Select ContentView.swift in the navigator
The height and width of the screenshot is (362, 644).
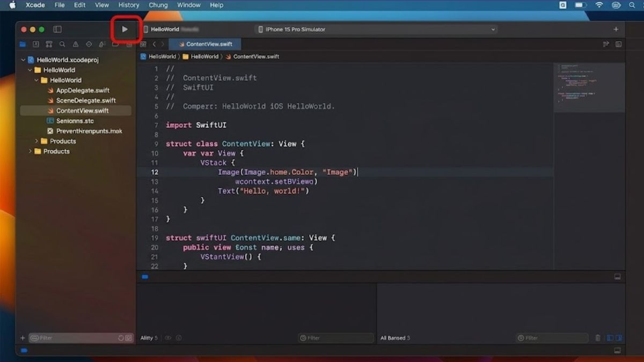tap(76, 110)
